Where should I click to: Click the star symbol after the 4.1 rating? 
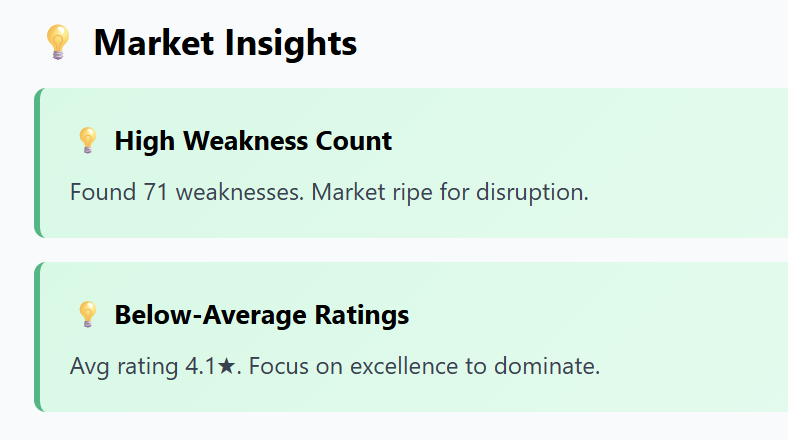pyautogui.click(x=226, y=366)
